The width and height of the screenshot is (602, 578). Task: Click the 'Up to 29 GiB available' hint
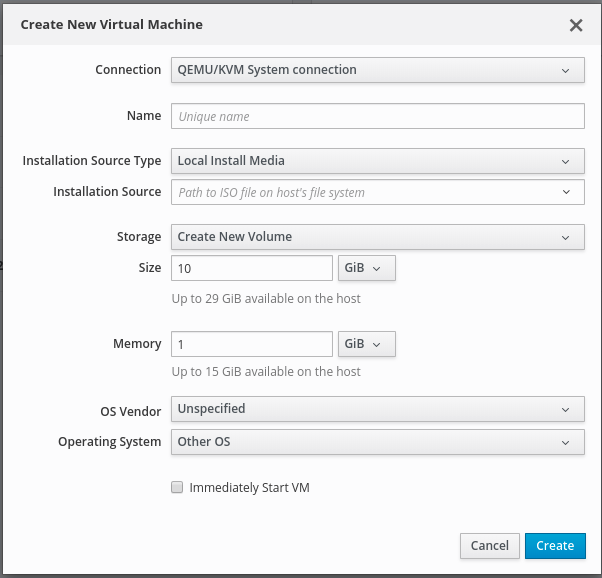point(266,298)
